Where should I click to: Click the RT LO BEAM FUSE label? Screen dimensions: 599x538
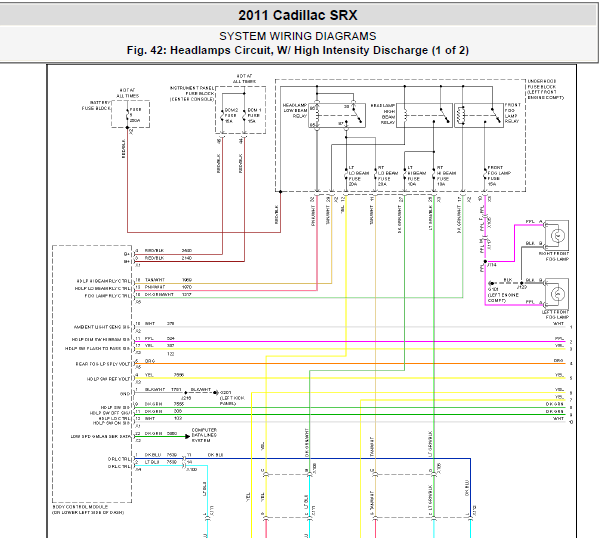pos(388,176)
